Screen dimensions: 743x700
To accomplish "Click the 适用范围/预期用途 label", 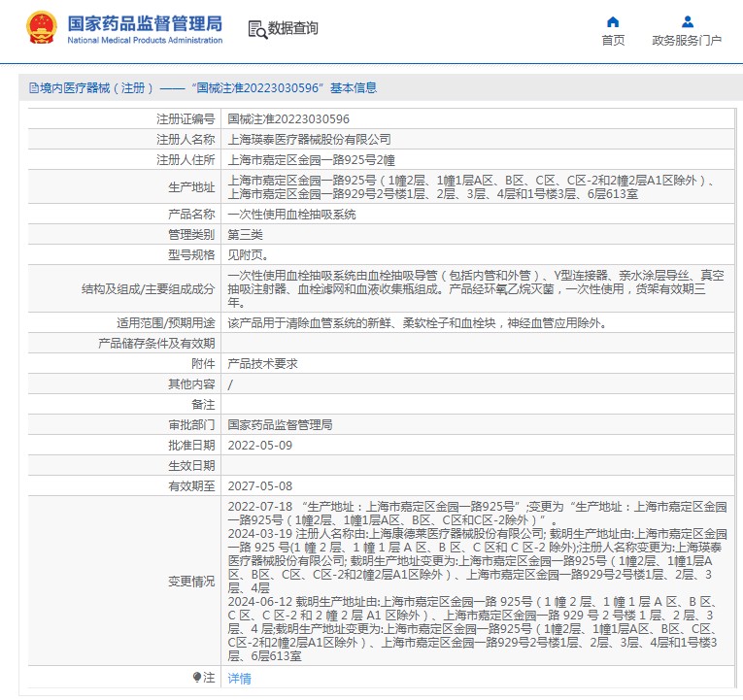I will (x=166, y=323).
